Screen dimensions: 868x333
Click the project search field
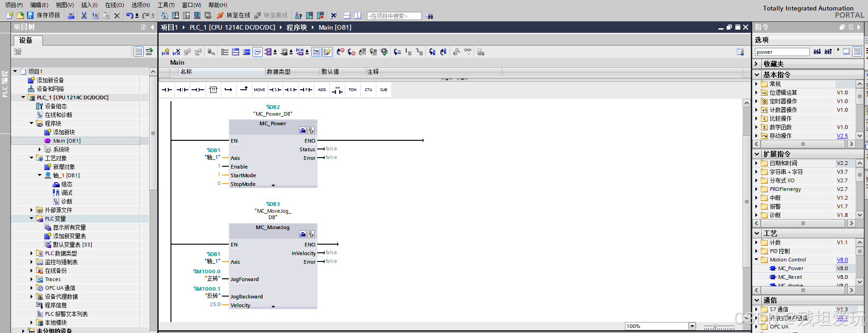click(x=394, y=16)
